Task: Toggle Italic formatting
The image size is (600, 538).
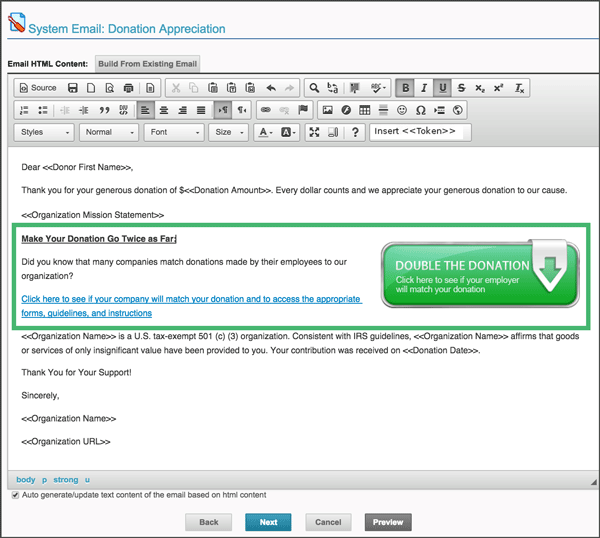Action: (x=424, y=88)
